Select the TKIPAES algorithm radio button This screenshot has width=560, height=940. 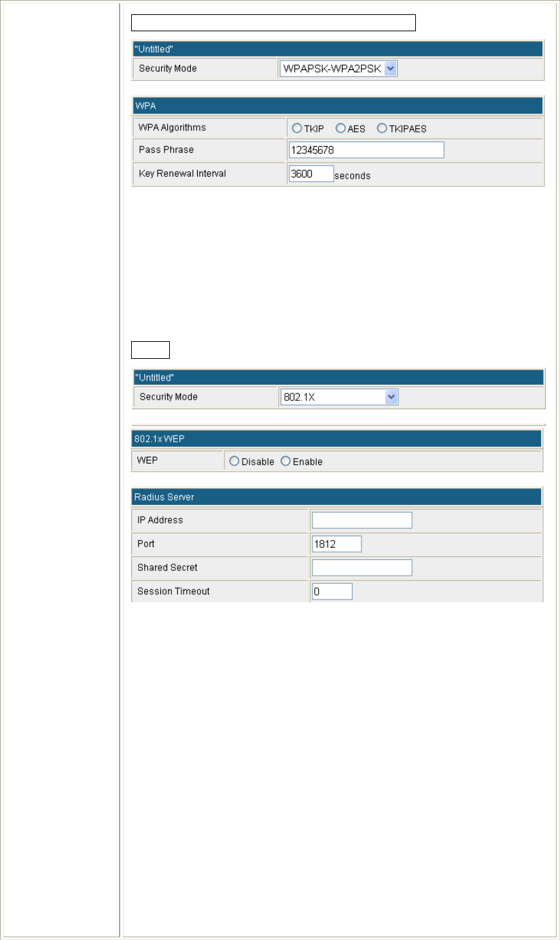pyautogui.click(x=381, y=128)
